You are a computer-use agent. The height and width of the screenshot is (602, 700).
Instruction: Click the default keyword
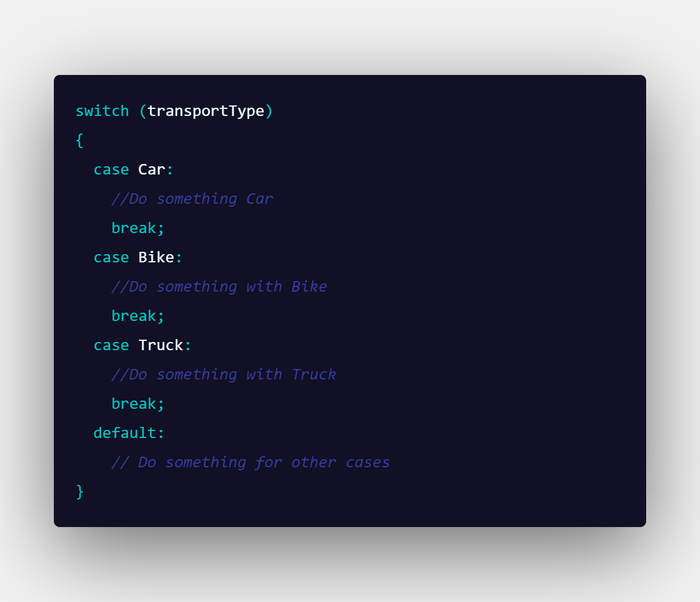[x=125, y=433]
